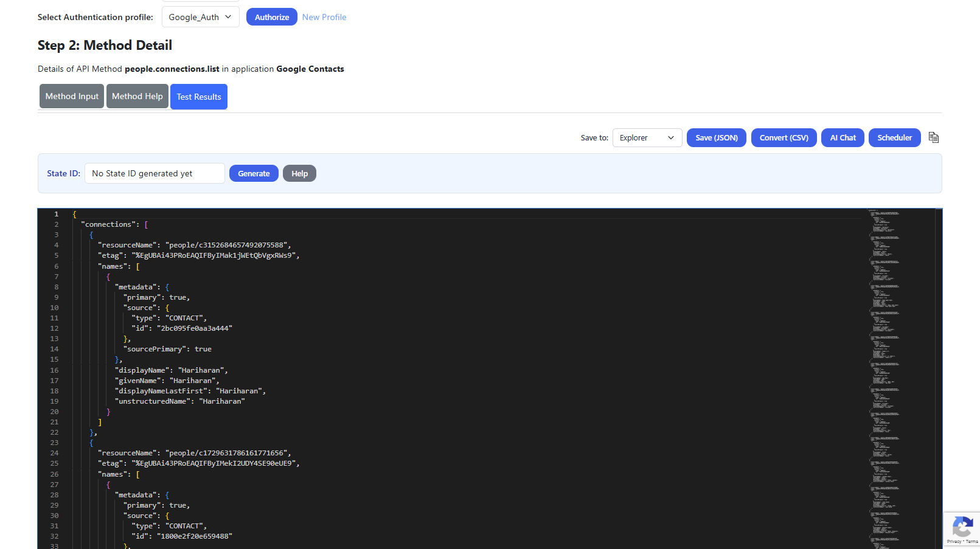This screenshot has width=980, height=549.
Task: Click the reCAPTCHA badge icon
Action: [x=962, y=526]
